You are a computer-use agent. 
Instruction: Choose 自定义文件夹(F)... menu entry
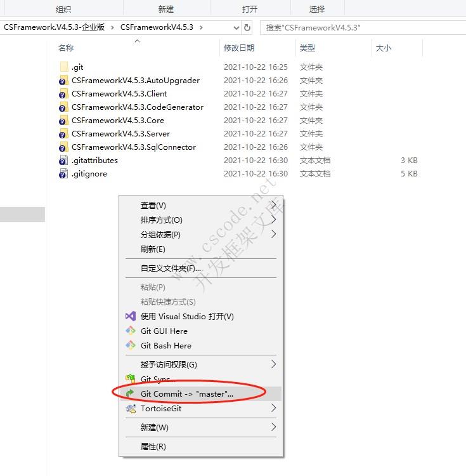(x=171, y=268)
